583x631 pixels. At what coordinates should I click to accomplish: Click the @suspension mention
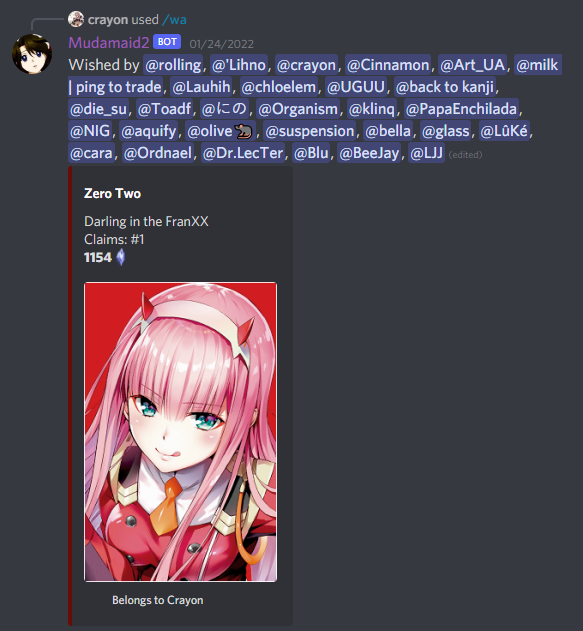(x=310, y=131)
